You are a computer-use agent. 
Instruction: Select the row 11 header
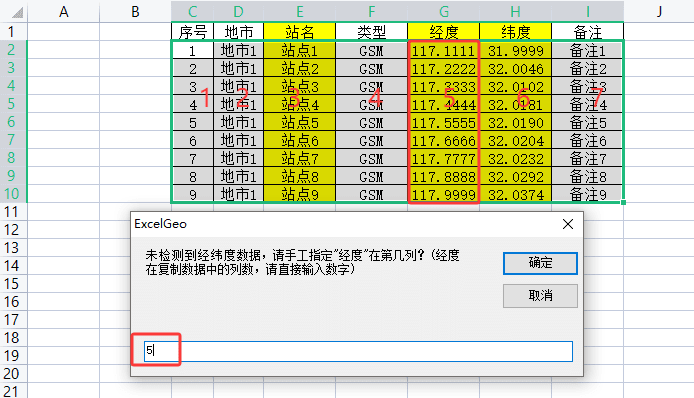12,212
